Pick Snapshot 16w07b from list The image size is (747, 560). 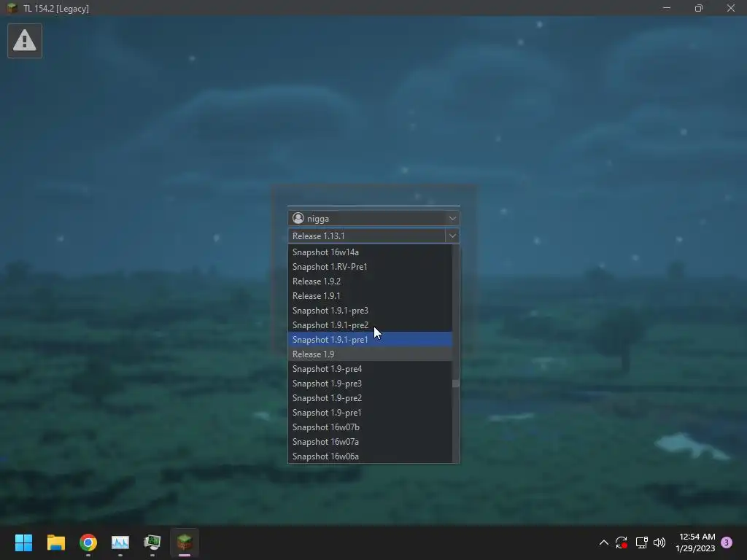point(370,427)
